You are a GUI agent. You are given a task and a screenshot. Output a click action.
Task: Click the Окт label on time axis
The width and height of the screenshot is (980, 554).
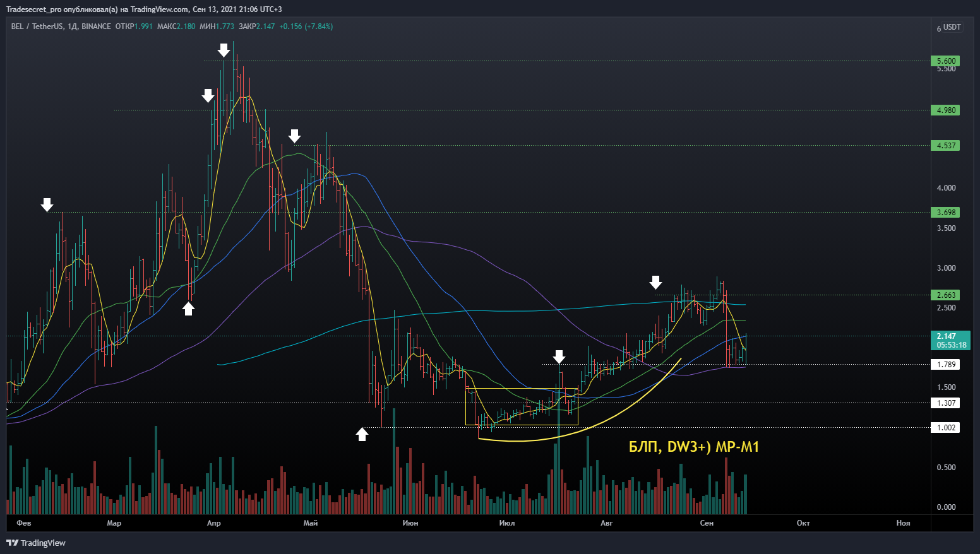point(803,523)
